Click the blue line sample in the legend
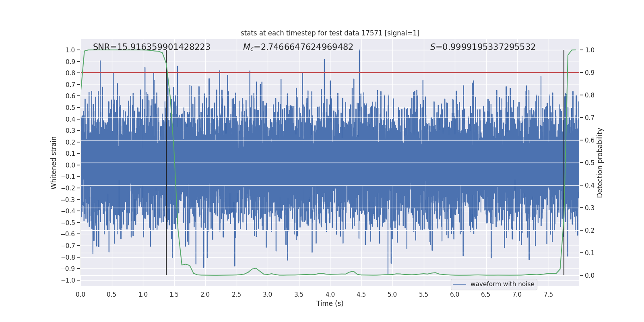The image size is (644, 322). click(460, 284)
